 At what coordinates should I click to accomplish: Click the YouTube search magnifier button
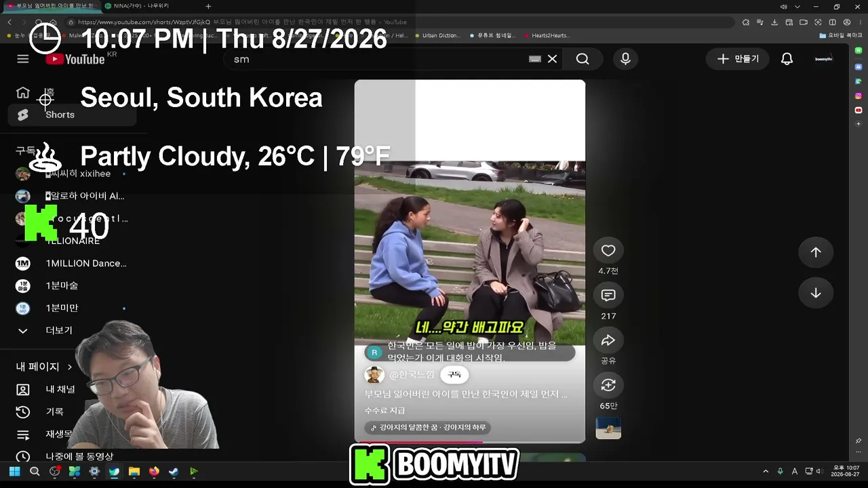click(583, 59)
